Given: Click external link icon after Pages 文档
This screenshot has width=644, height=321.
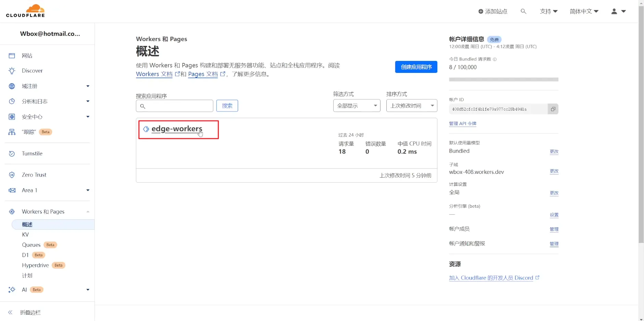Looking at the screenshot, I should [x=223, y=74].
